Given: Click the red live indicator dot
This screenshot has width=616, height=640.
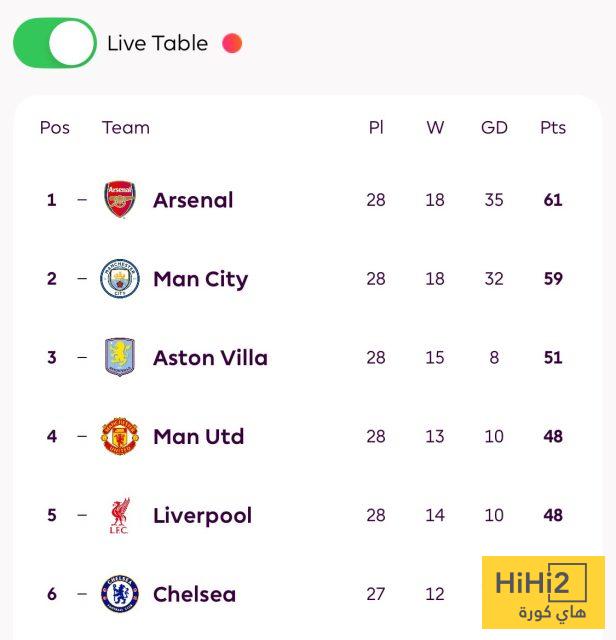Looking at the screenshot, I should coord(232,43).
